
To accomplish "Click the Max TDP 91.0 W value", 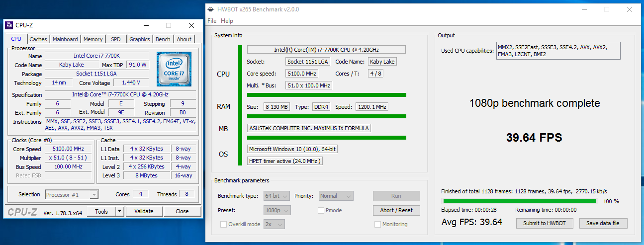I will (137, 65).
